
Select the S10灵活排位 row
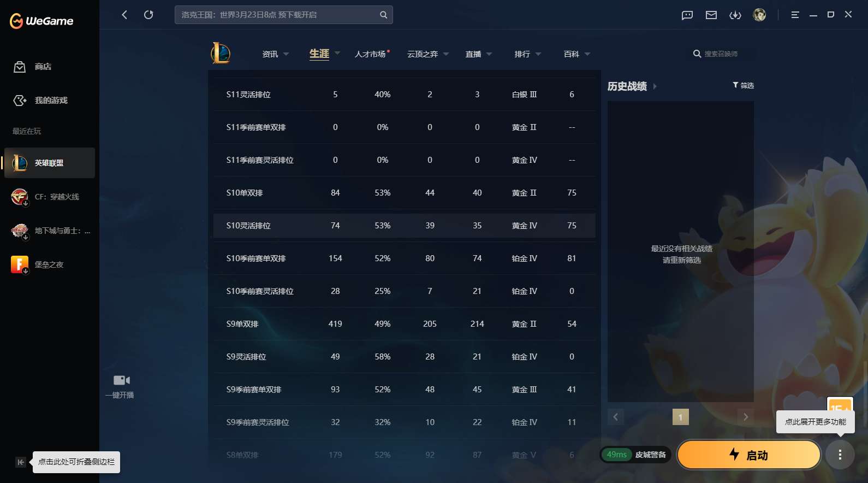[404, 226]
